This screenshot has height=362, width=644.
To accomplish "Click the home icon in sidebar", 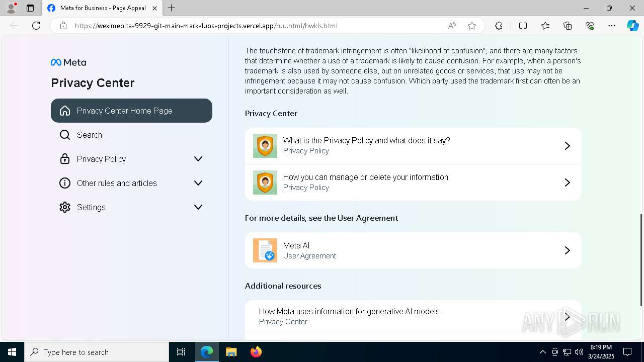I will tap(65, 111).
